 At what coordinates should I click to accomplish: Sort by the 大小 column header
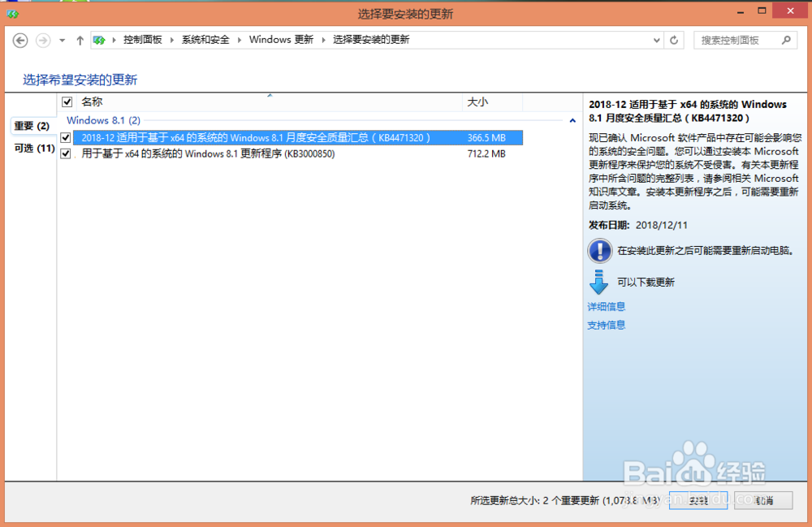pyautogui.click(x=492, y=102)
